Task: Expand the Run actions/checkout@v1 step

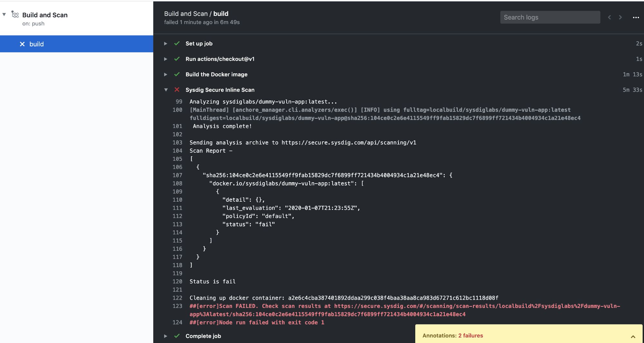Action: 166,59
